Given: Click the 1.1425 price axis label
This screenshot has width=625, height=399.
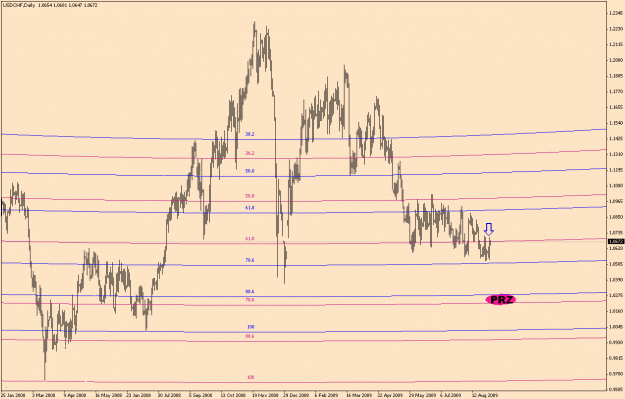Looking at the screenshot, I should click(616, 139).
